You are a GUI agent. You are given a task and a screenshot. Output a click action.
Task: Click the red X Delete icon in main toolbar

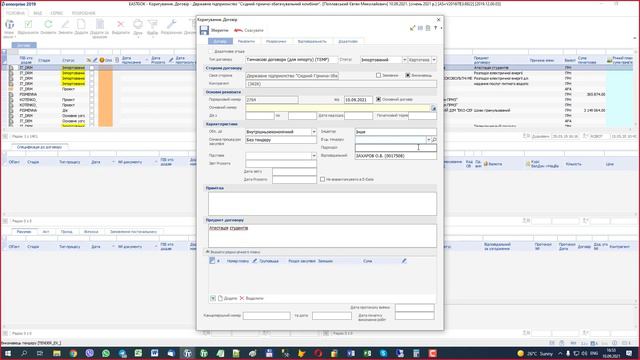pyautogui.click(x=120, y=24)
